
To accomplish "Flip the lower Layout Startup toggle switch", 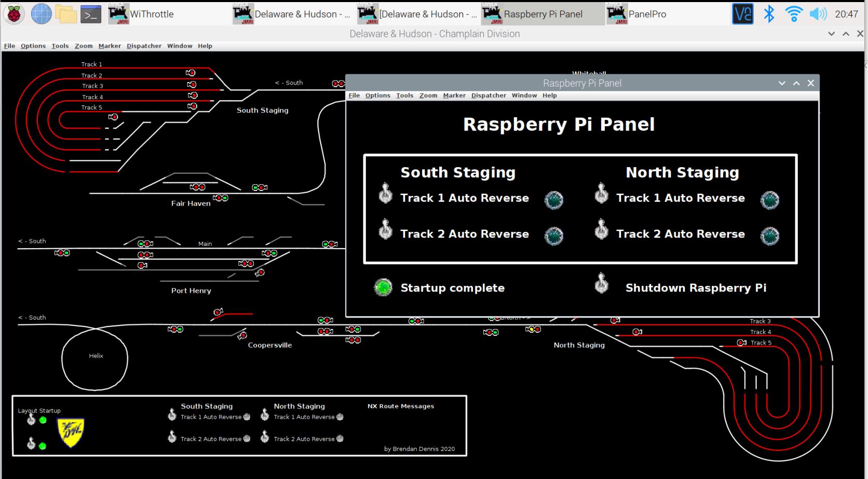I will click(x=31, y=443).
